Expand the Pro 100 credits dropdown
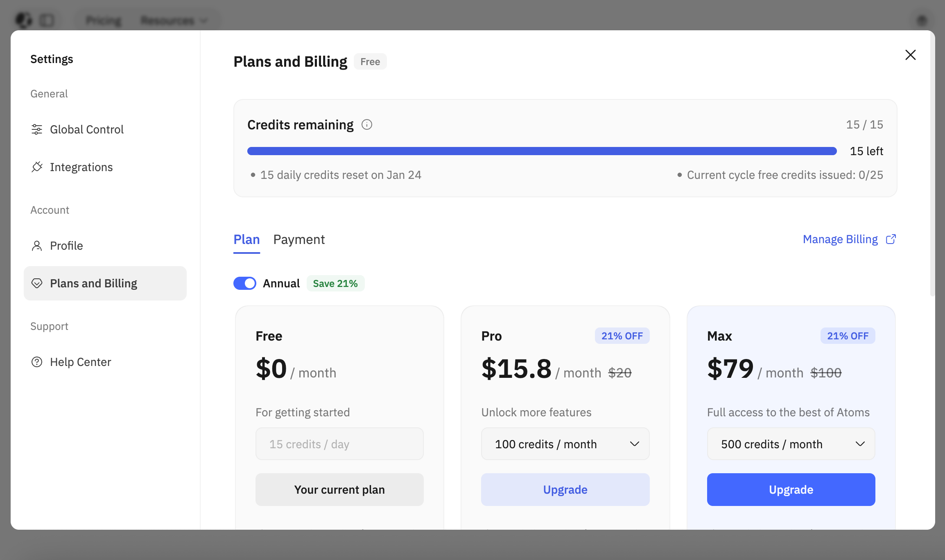Image resolution: width=945 pixels, height=560 pixels. pos(565,444)
